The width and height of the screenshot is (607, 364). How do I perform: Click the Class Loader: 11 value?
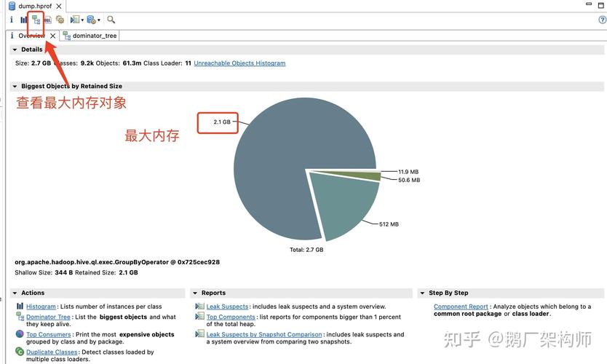[x=167, y=63]
